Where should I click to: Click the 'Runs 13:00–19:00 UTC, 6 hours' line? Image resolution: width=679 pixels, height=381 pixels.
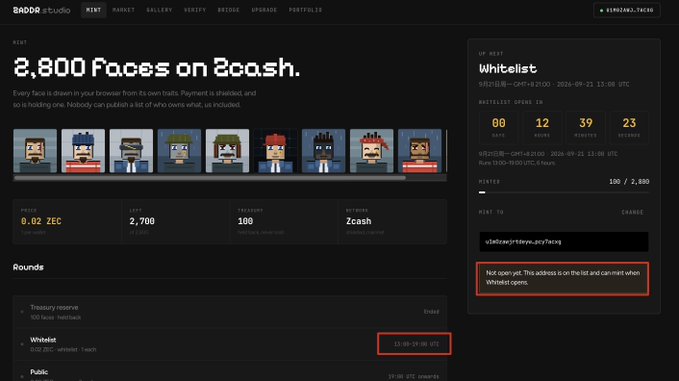[517, 163]
